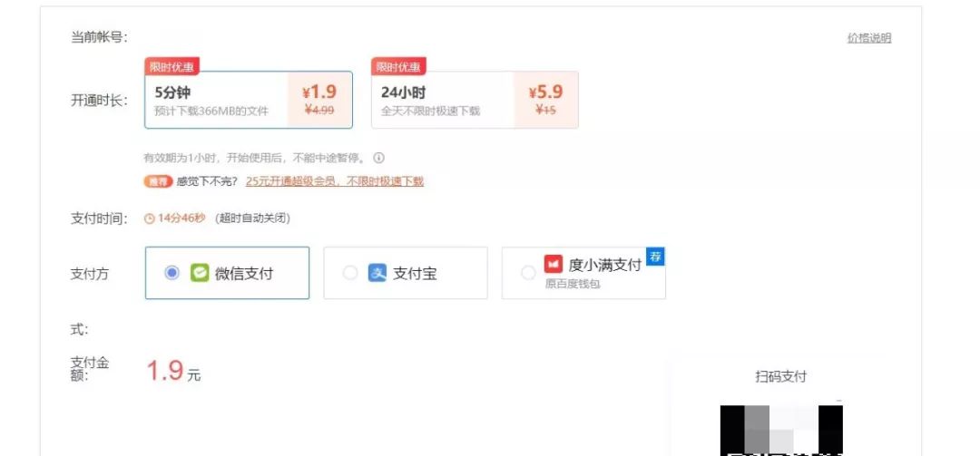Click the orange clock icon beside 14分46秒
The image size is (980, 456).
(x=150, y=218)
